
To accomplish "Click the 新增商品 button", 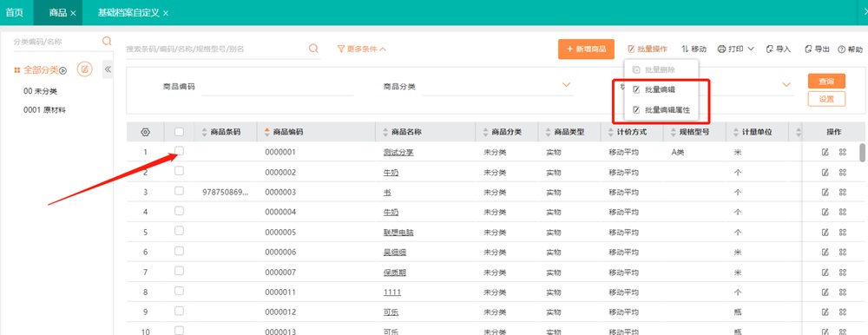I will (x=586, y=49).
